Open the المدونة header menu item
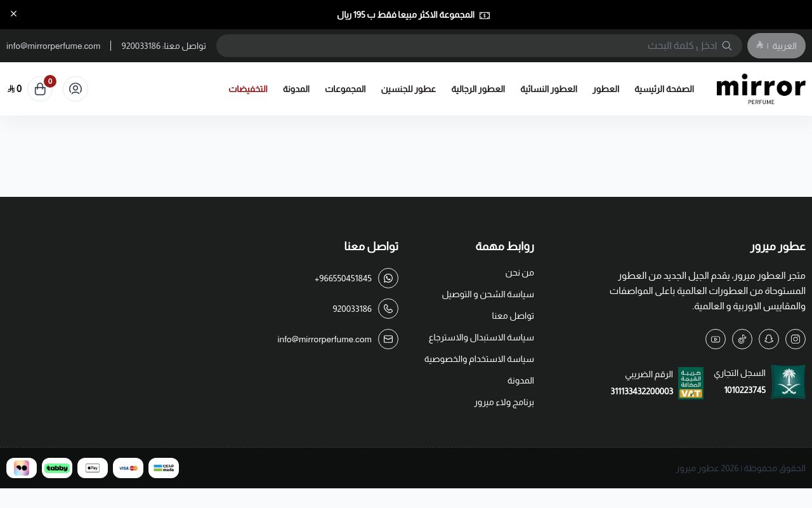This screenshot has height=508, width=812. [x=296, y=89]
